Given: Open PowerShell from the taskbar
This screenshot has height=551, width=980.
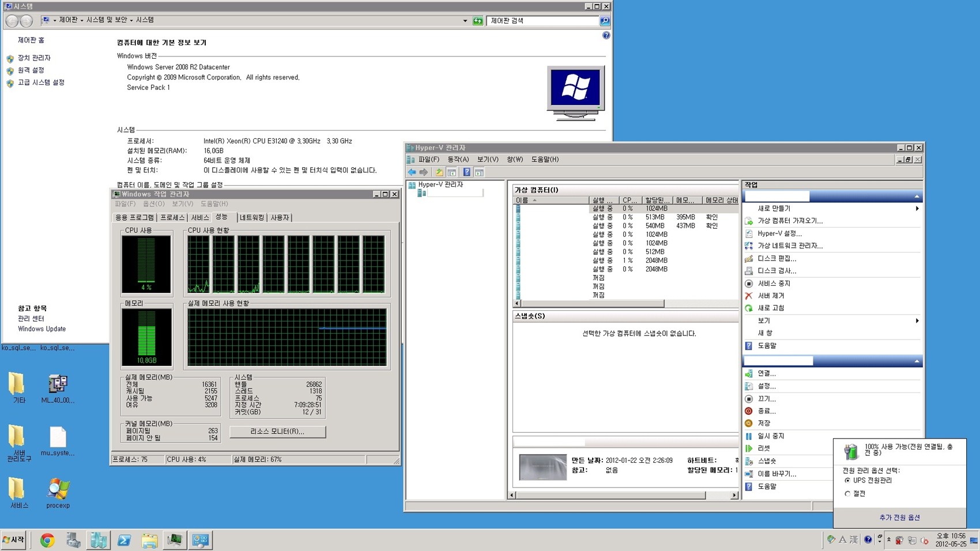Looking at the screenshot, I should pos(124,540).
